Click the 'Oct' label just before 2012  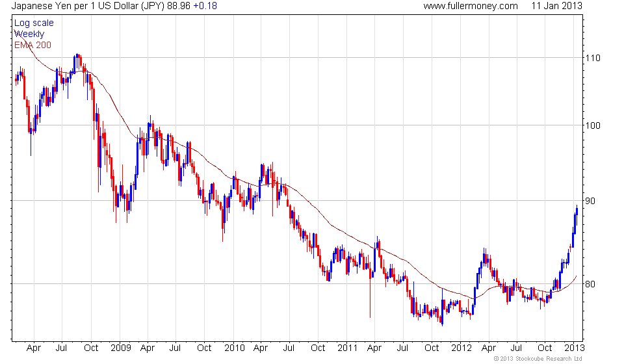tap(432, 348)
